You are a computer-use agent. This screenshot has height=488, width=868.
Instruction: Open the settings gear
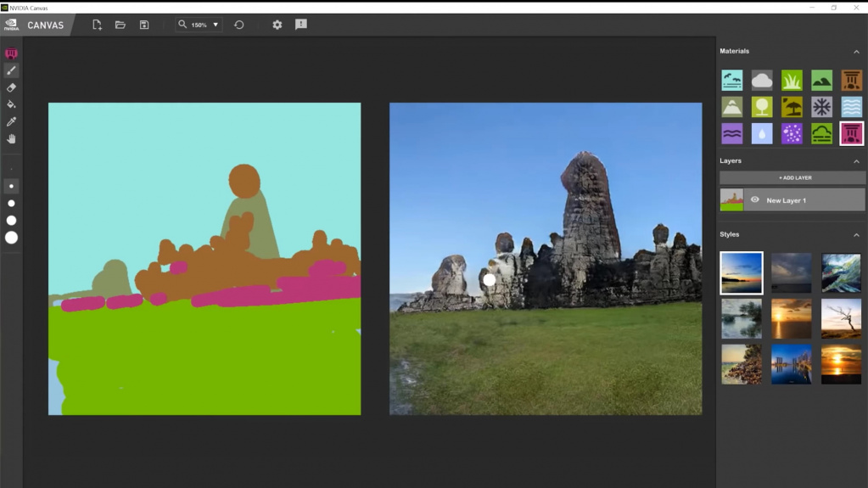click(x=277, y=25)
